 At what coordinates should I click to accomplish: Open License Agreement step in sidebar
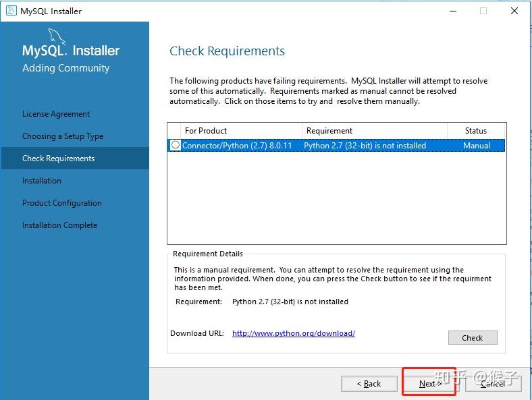tap(56, 114)
